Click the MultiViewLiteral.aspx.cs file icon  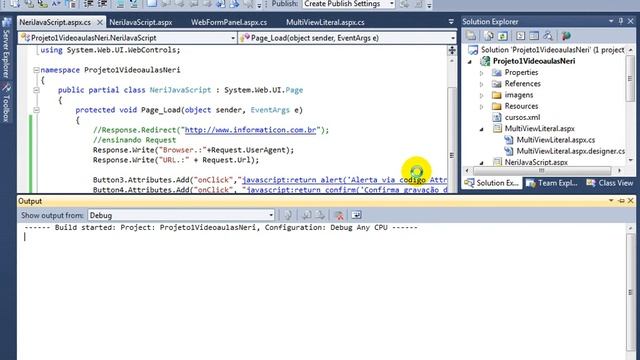[x=509, y=140]
